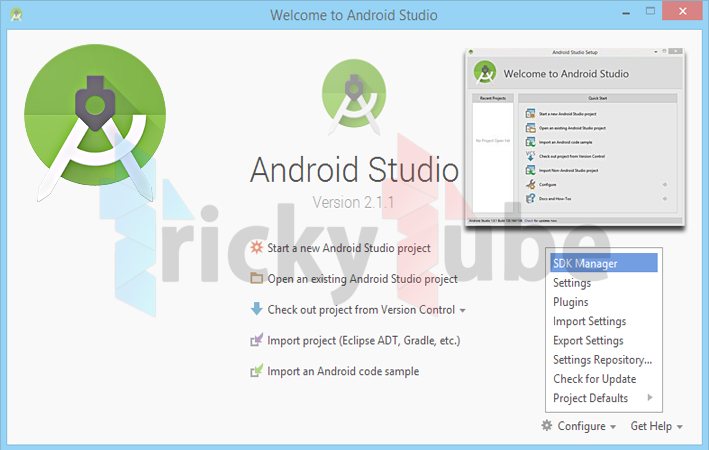Close the Welcome to Android Studio window
This screenshot has height=450, width=709.
click(x=682, y=11)
